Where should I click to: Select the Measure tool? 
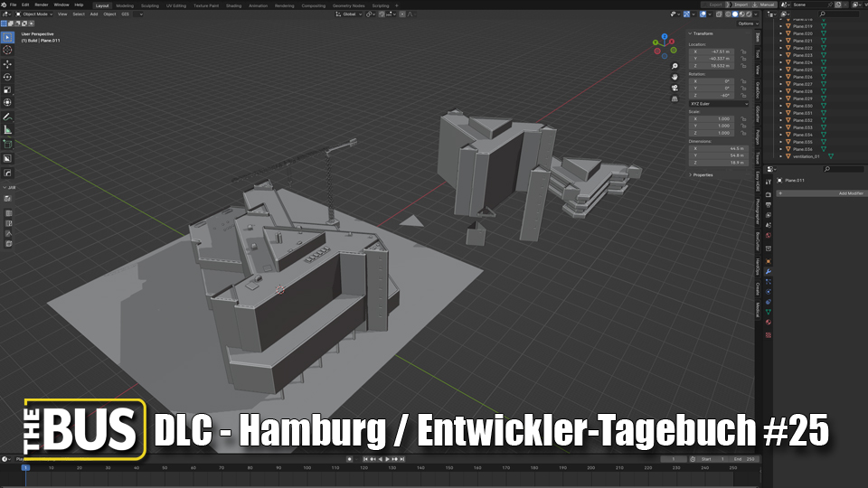tap(7, 129)
